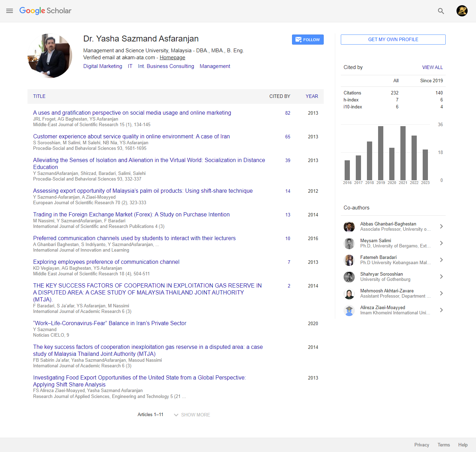View 39 citations count

pyautogui.click(x=288, y=160)
